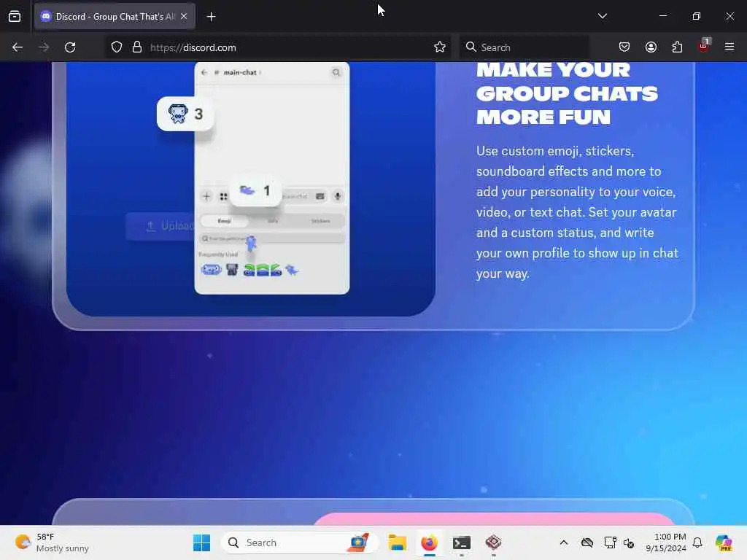747x560 pixels.
Task: View site security lock information
Action: (137, 47)
